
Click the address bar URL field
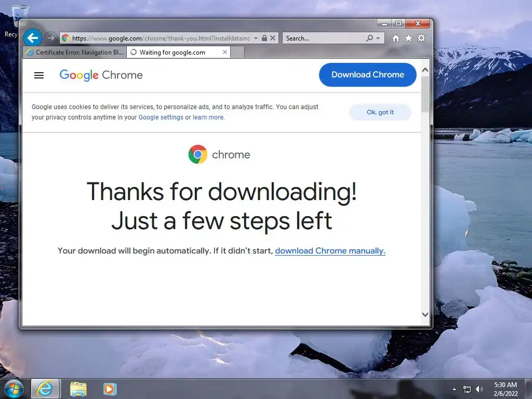[161, 38]
